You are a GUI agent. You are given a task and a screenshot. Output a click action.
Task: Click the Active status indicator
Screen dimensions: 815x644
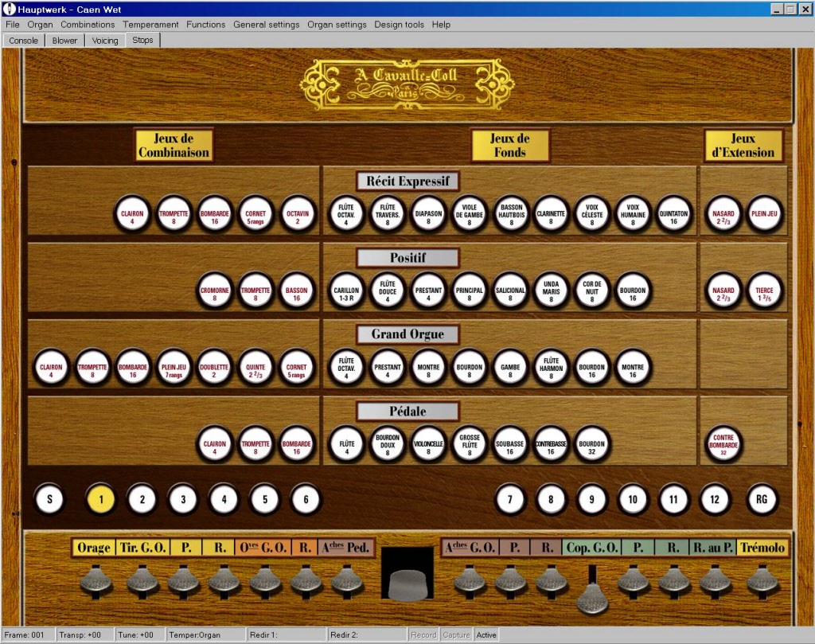point(486,634)
